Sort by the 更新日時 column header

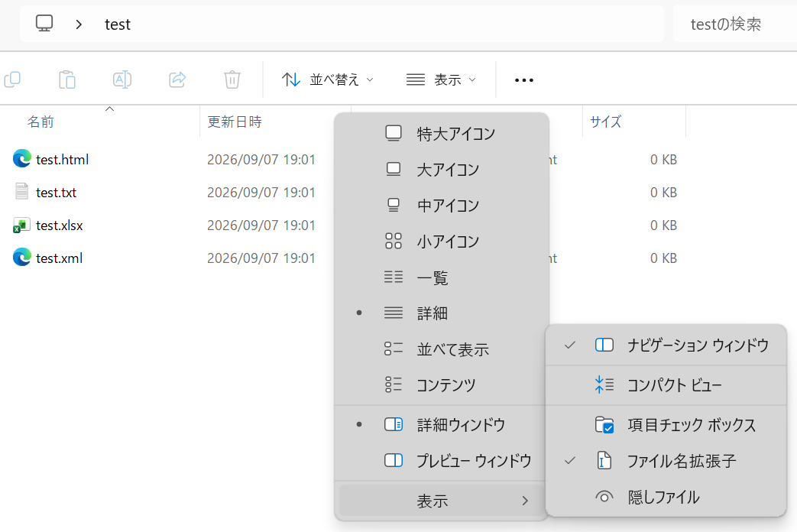click(x=235, y=122)
